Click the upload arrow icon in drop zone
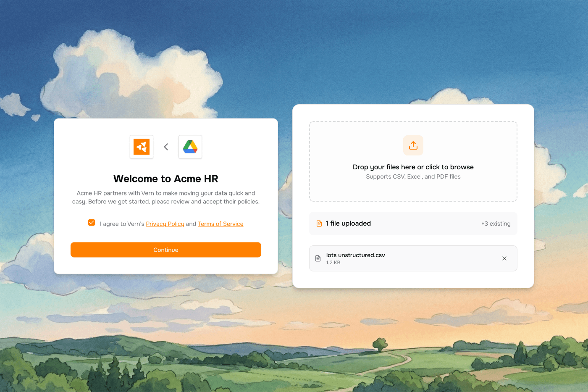588x392 pixels. pyautogui.click(x=413, y=145)
